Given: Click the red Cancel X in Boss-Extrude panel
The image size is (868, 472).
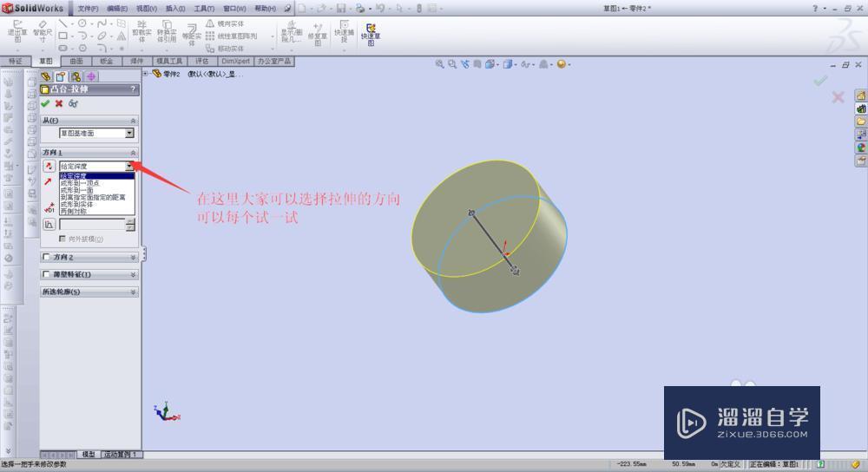Looking at the screenshot, I should click(59, 103).
